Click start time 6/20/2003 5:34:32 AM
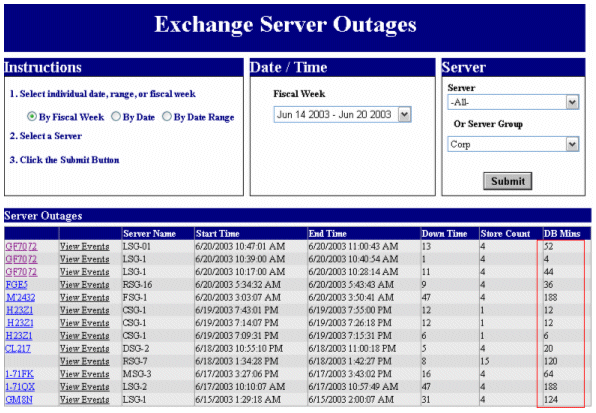 click(238, 285)
